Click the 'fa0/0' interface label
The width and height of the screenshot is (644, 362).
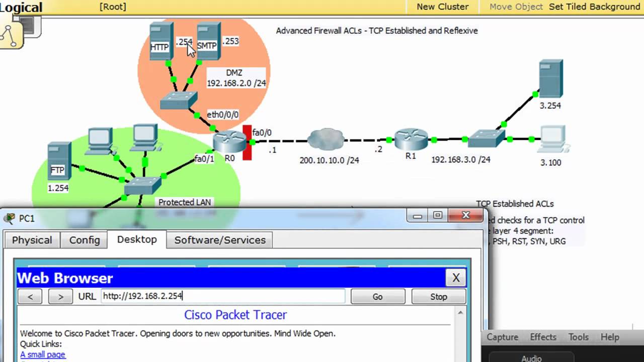[262, 133]
